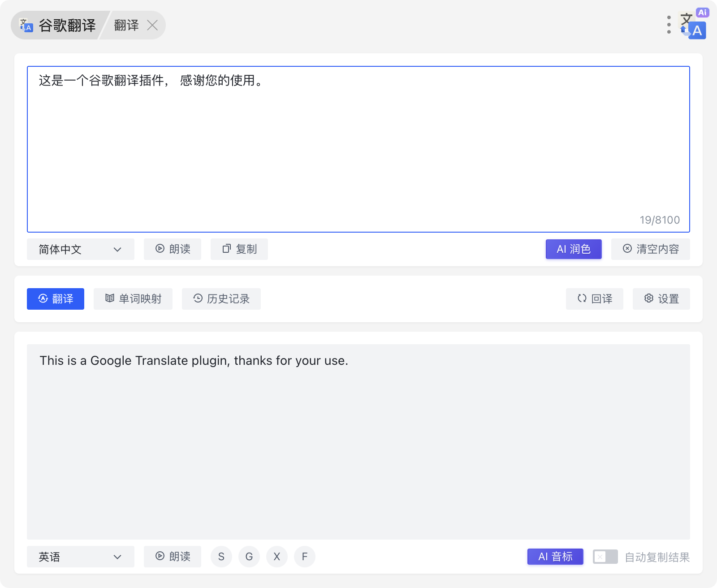Click the three-dot more options icon
This screenshot has width=717, height=588.
pos(669,25)
